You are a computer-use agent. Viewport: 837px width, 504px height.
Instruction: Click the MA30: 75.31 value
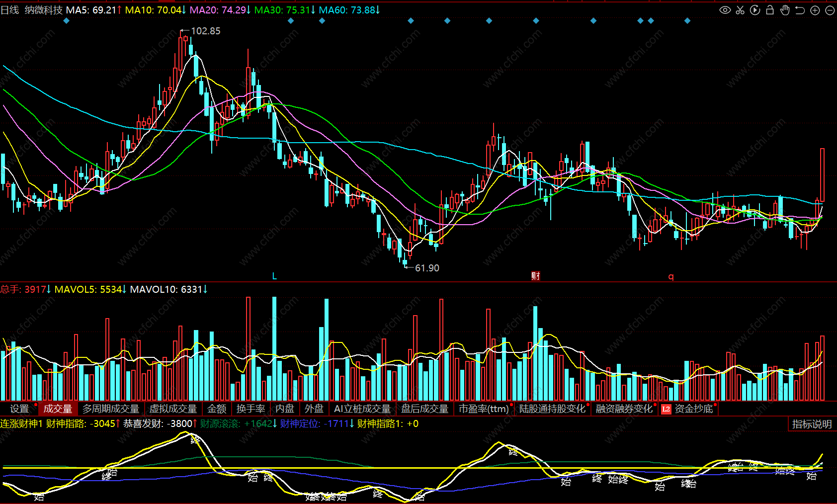pos(285,10)
